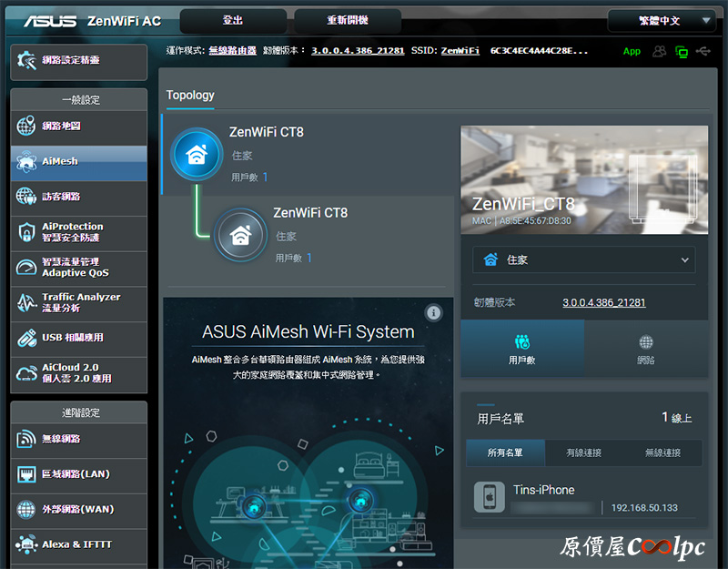The image size is (728, 569).
Task: Open the language dropdown 繁體中文
Action: coord(662,21)
